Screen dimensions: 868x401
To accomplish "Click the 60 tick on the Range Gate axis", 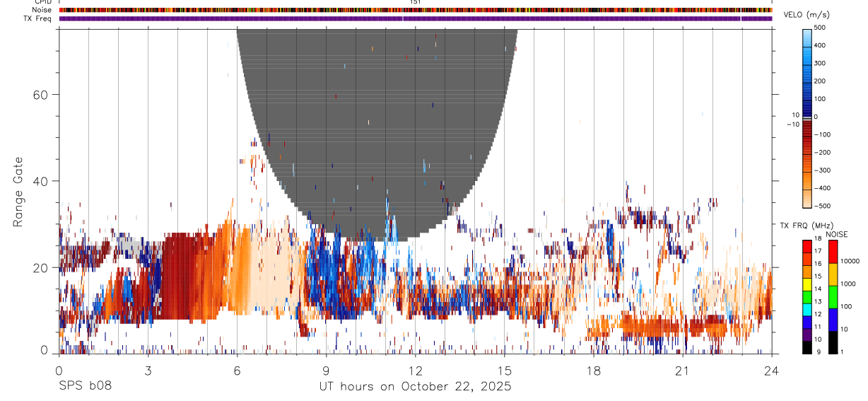I will click(40, 94).
